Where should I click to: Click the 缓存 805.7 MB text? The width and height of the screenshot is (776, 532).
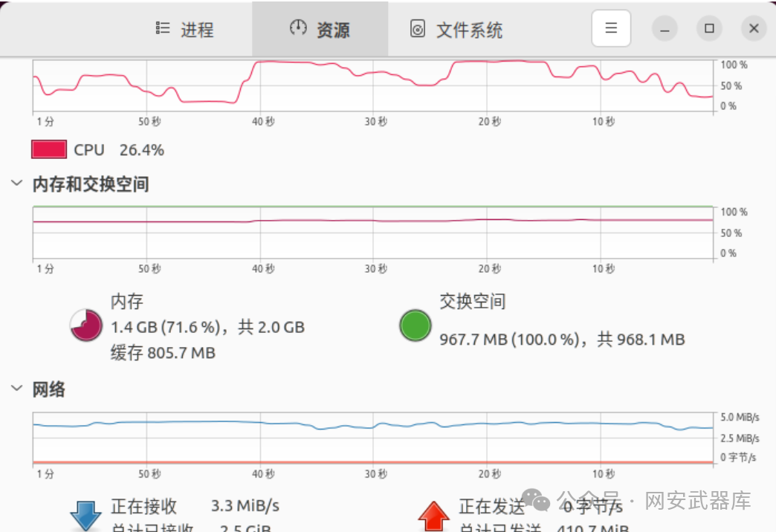click(x=163, y=353)
